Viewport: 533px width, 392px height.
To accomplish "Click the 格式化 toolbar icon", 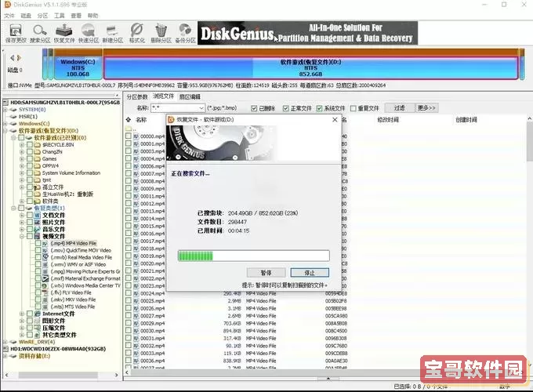I will (136, 33).
